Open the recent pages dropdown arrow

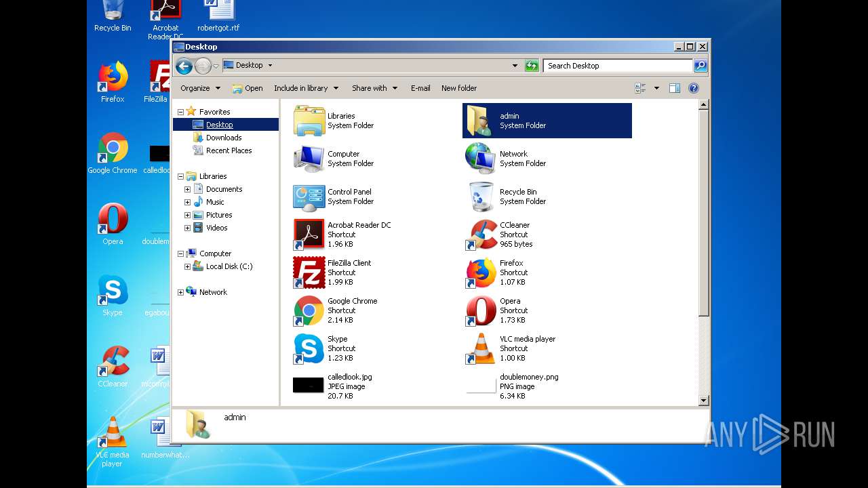[x=216, y=66]
